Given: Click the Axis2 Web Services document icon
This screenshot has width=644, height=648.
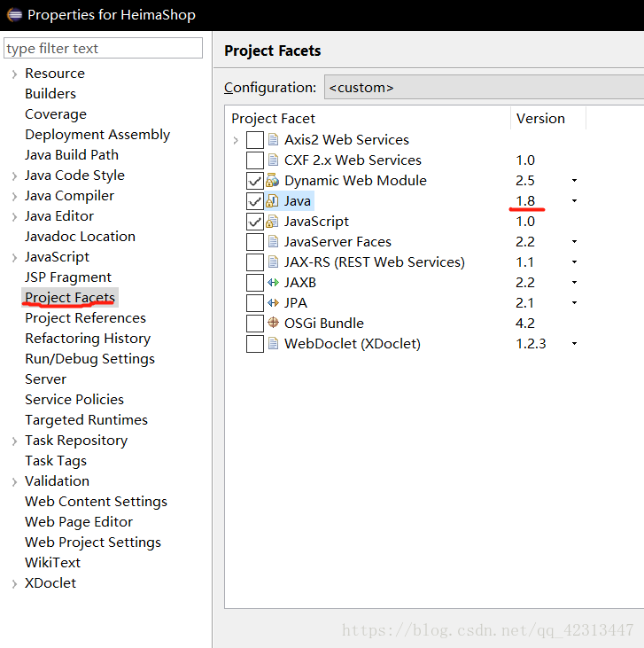Looking at the screenshot, I should click(x=273, y=140).
